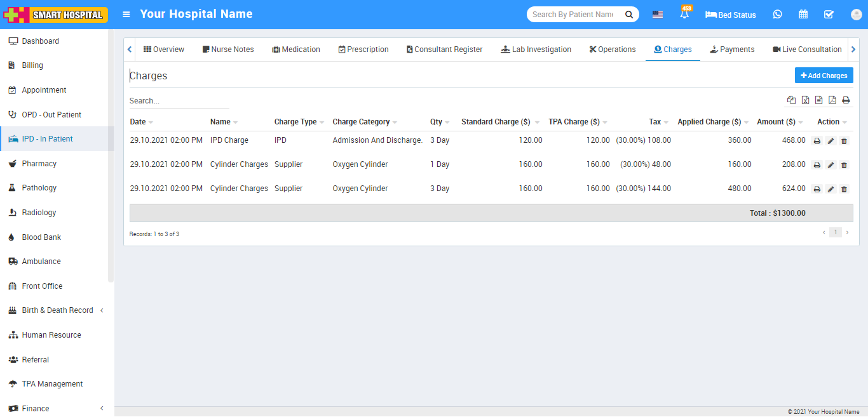Copy the charges table data

tap(791, 100)
